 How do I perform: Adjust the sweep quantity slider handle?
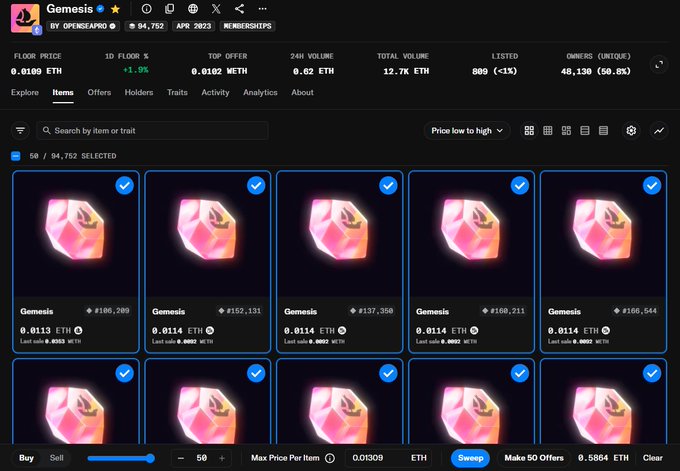click(x=150, y=458)
